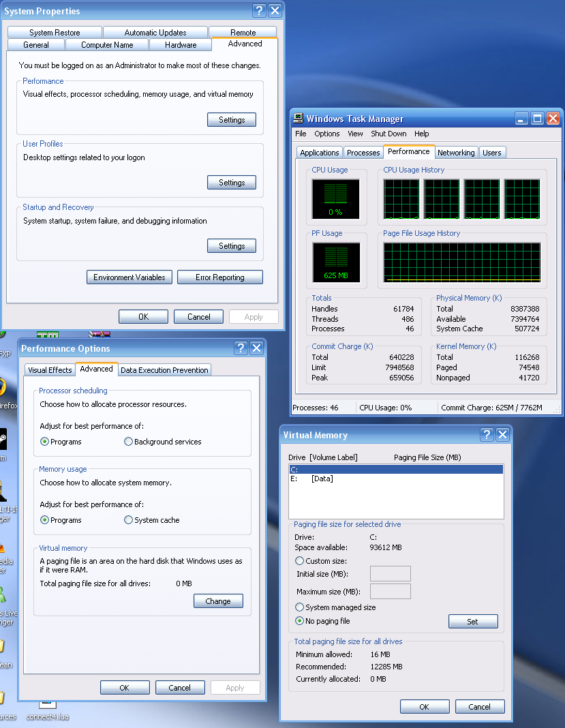
Task: Open Hardware tab in System Properties
Action: (x=181, y=45)
